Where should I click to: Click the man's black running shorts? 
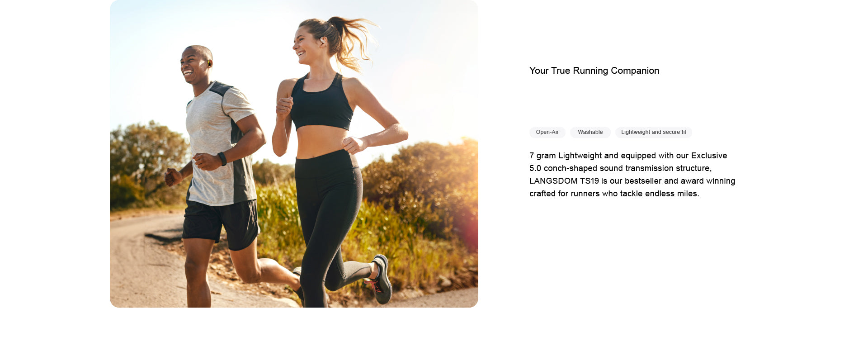[x=221, y=224]
